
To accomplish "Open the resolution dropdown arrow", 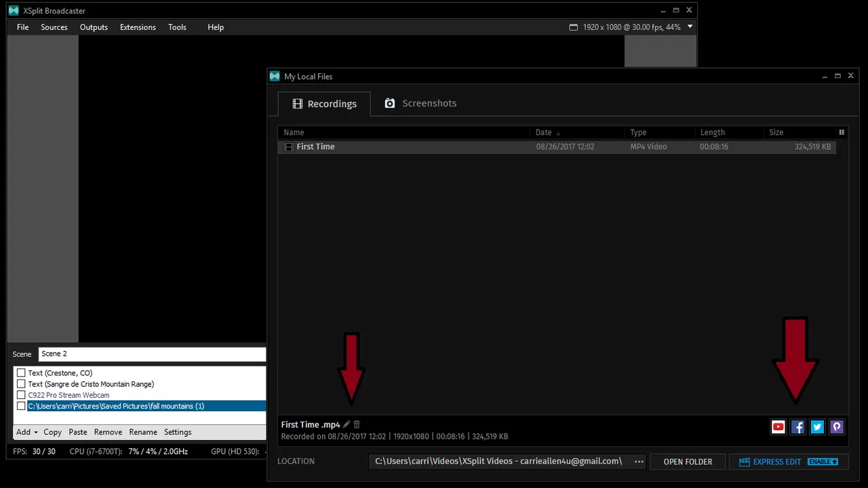I will click(x=690, y=27).
